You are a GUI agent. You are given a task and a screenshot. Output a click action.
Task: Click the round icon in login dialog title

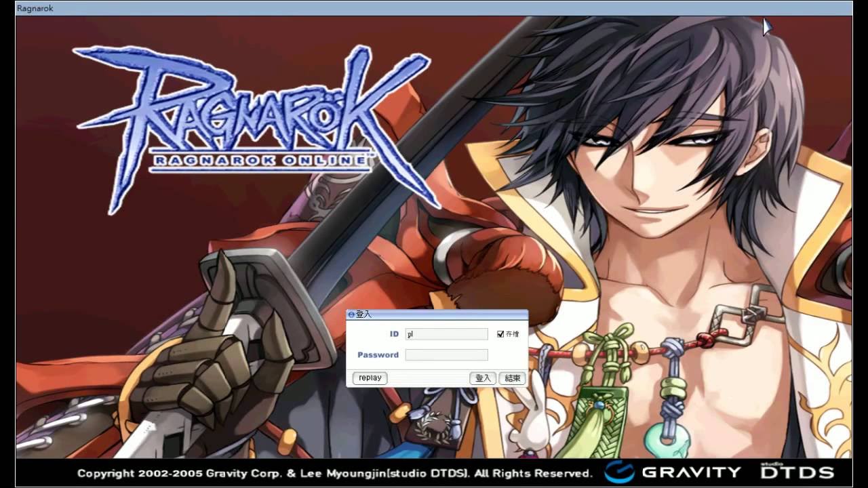[x=351, y=315]
